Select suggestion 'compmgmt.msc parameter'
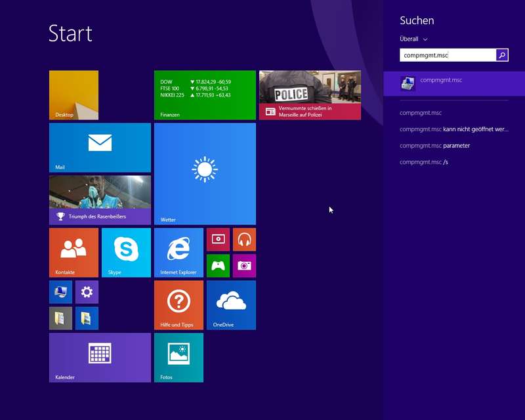The height and width of the screenshot is (420, 525). pos(434,146)
